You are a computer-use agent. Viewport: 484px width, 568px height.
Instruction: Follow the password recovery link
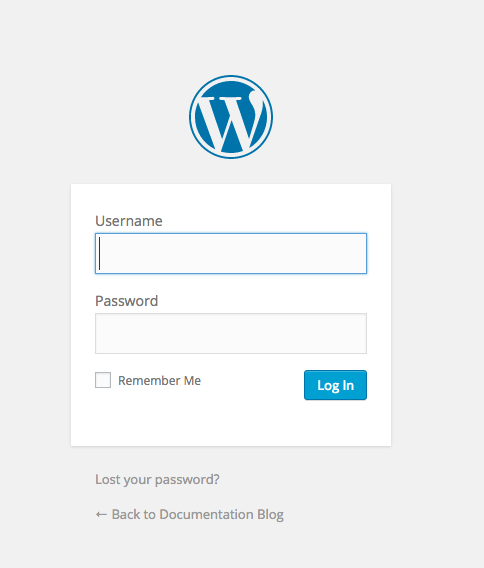pos(157,480)
